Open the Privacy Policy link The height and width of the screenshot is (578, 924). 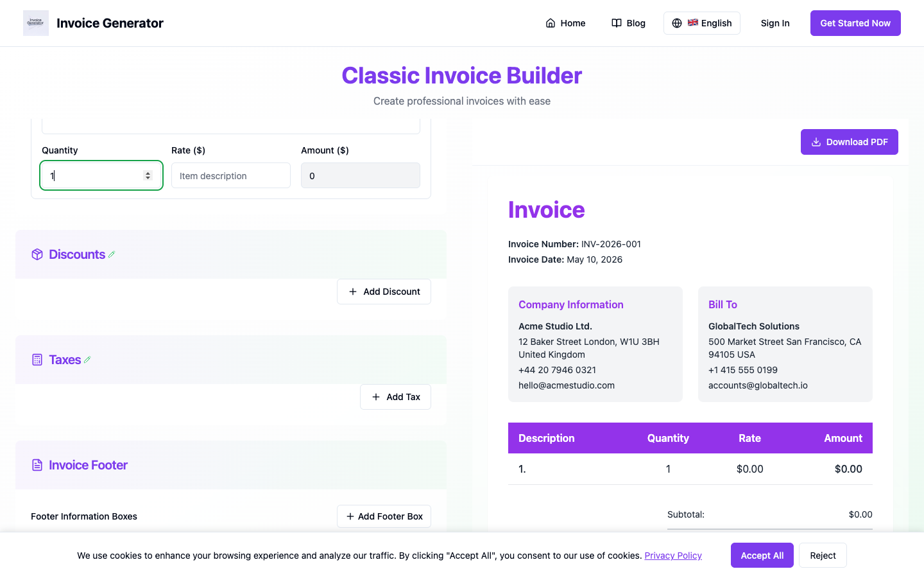(673, 556)
